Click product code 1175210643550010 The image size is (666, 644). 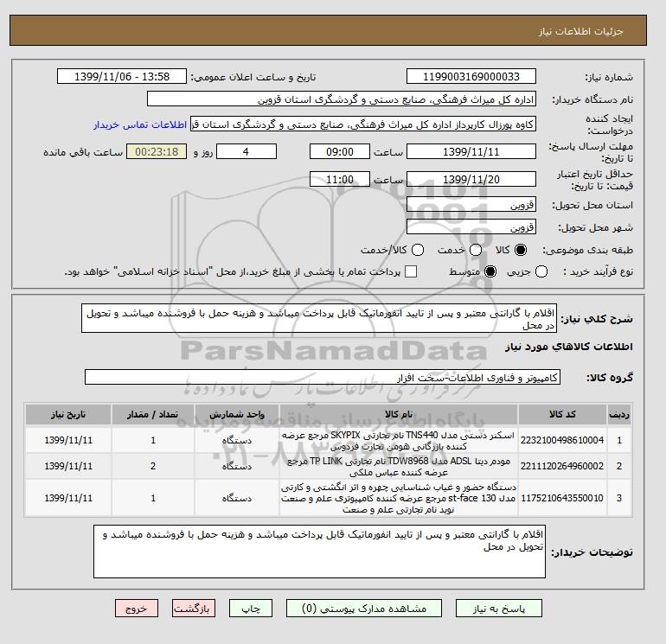(562, 498)
